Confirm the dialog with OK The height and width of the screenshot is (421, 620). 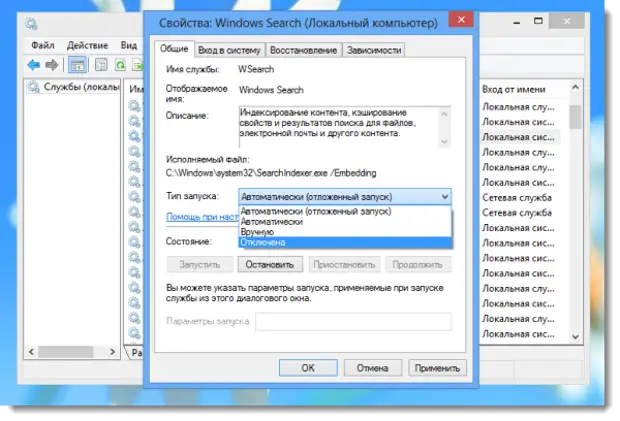(x=308, y=368)
